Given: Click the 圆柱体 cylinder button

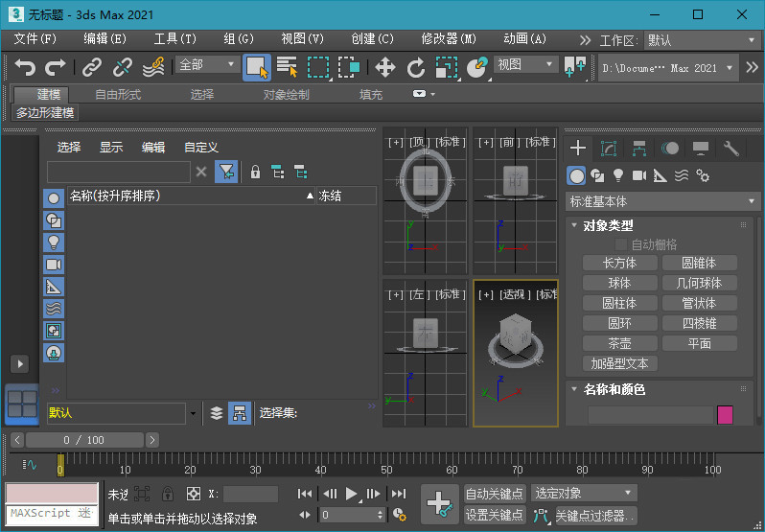Looking at the screenshot, I should [x=619, y=303].
